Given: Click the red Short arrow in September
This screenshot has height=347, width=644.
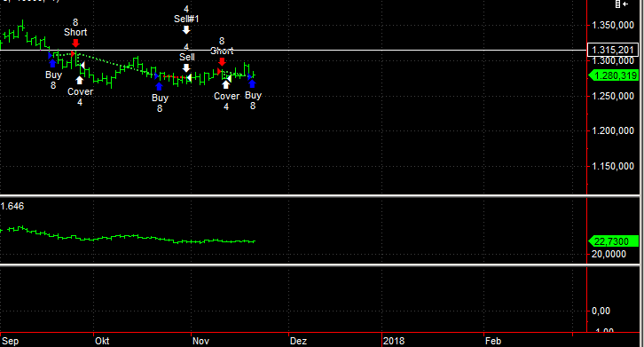Looking at the screenshot, I should (x=75, y=43).
